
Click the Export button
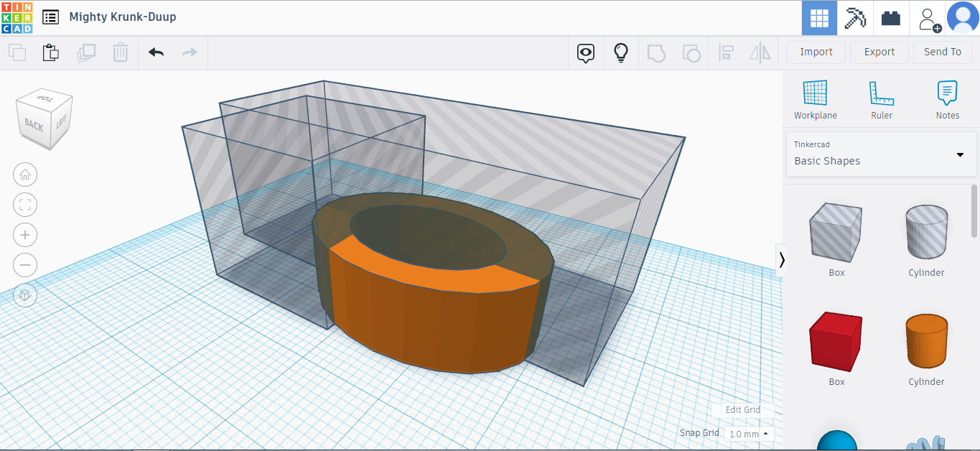click(879, 52)
